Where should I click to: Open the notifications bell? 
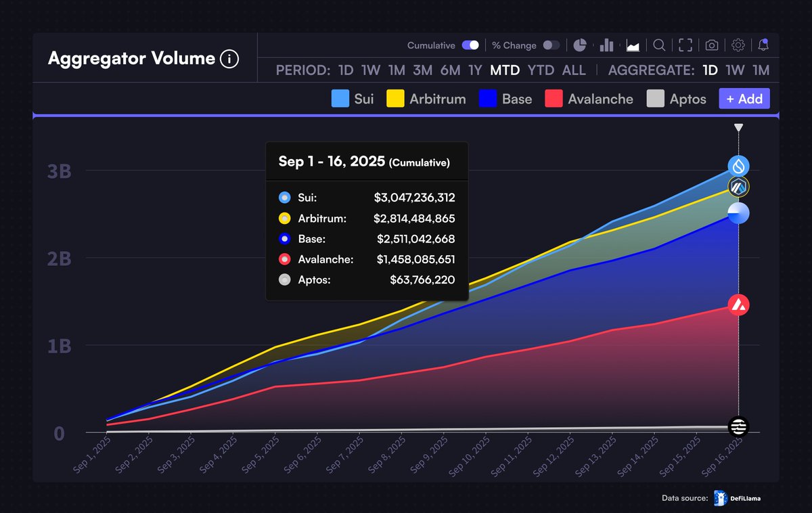pos(763,45)
